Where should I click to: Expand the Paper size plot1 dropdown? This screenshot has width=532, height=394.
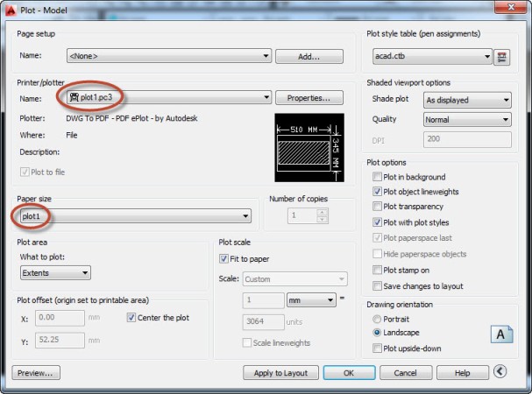pyautogui.click(x=136, y=216)
